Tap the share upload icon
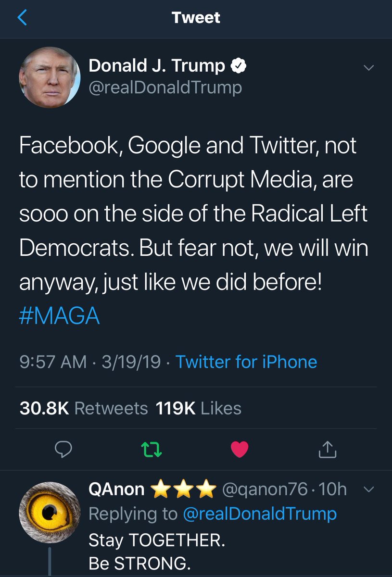 327,450
